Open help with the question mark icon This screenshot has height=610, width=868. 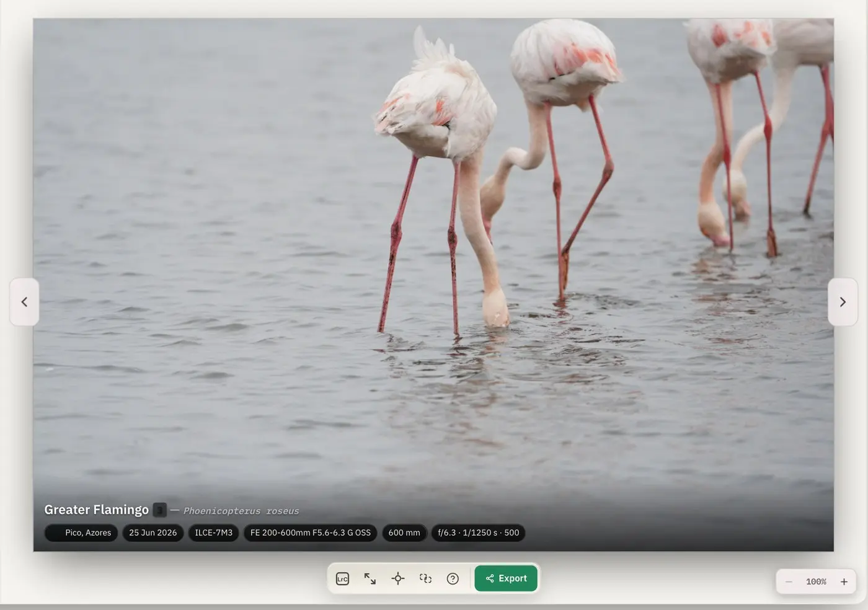(453, 578)
